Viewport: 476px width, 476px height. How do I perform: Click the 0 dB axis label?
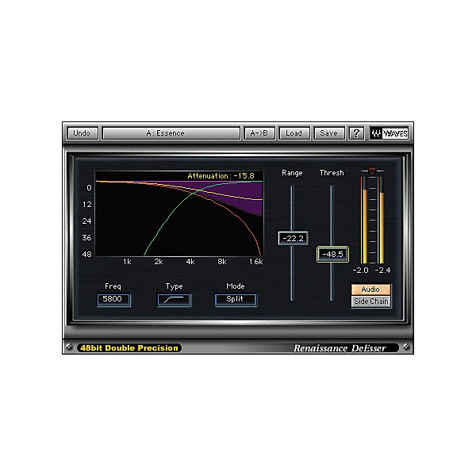[89, 188]
